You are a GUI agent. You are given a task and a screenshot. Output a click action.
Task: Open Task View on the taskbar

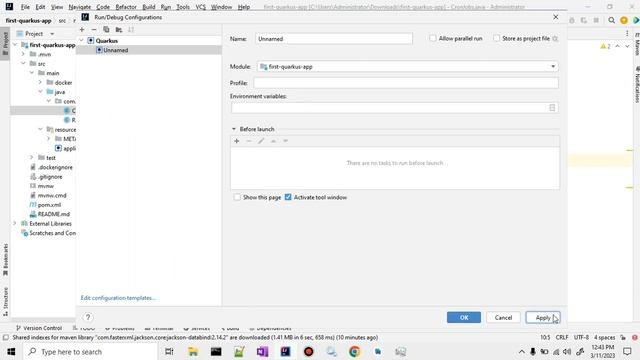[169, 351]
